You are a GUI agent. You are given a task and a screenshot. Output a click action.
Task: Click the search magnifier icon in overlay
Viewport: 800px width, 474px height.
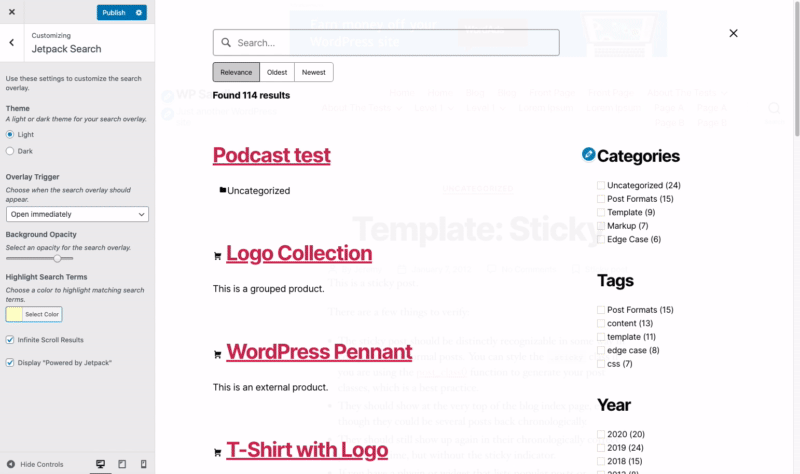[x=226, y=42]
